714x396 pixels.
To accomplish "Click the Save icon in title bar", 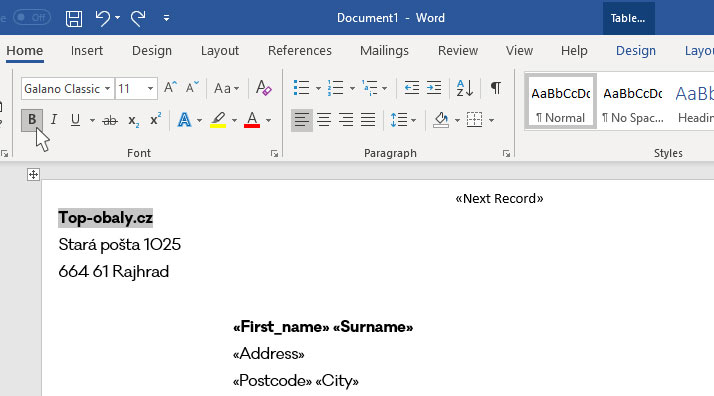I will point(74,18).
